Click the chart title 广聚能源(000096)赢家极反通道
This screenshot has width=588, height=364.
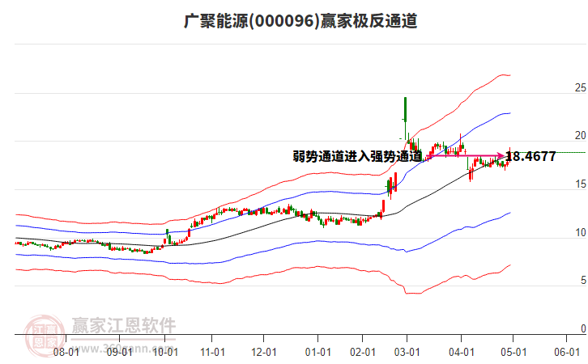coord(300,20)
